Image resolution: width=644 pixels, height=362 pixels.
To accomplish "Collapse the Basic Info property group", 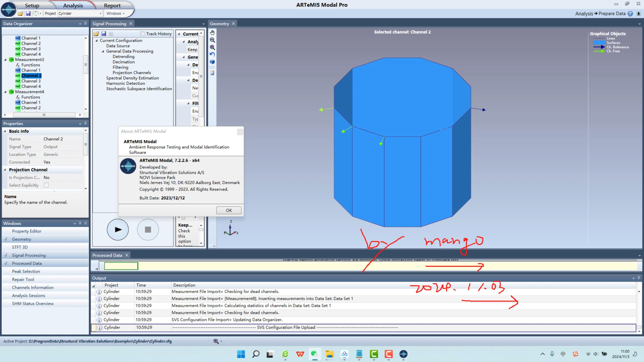I will pyautogui.click(x=5, y=131).
